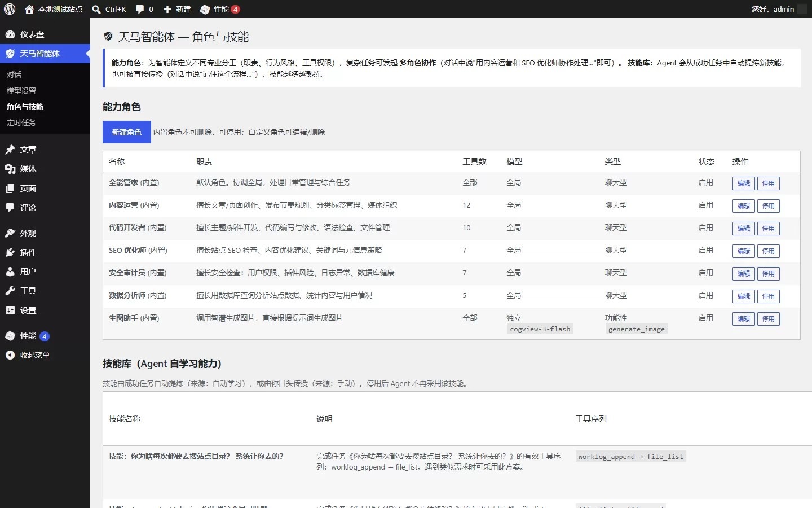This screenshot has width=812, height=508.
Task: Click the 天马智能体 sidebar icon
Action: click(10, 54)
